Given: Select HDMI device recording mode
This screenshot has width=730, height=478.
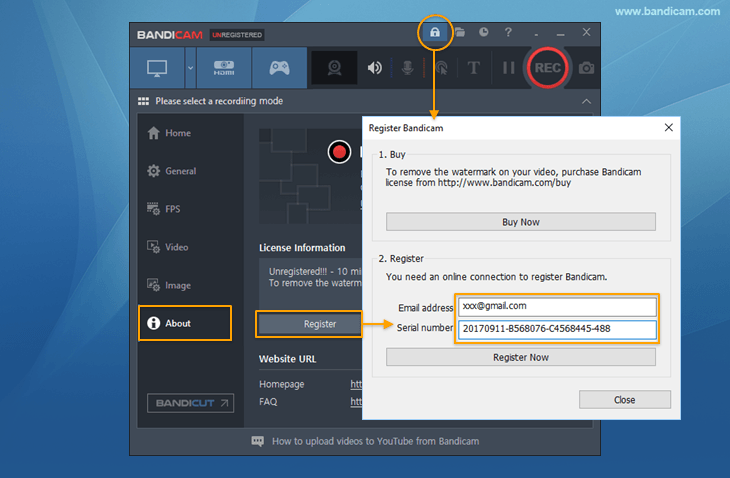Looking at the screenshot, I should (x=224, y=68).
